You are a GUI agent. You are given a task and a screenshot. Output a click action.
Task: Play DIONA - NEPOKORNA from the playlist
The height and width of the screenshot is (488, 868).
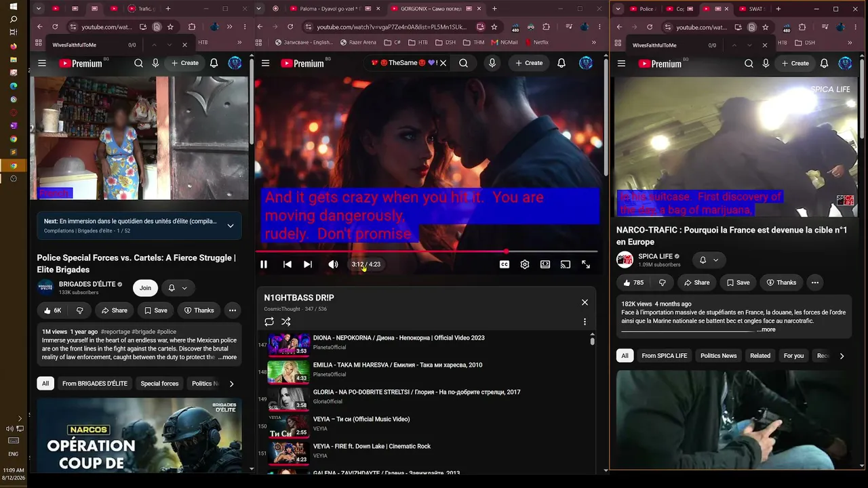point(399,338)
